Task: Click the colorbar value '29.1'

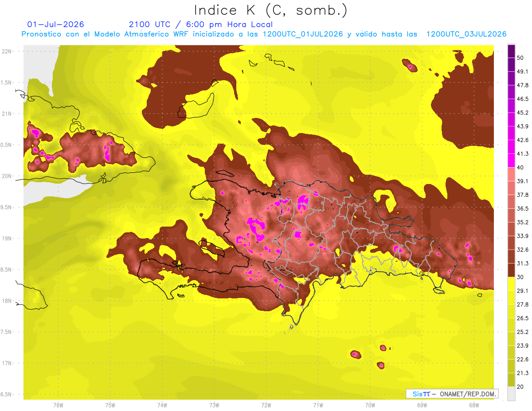Action: (x=523, y=291)
